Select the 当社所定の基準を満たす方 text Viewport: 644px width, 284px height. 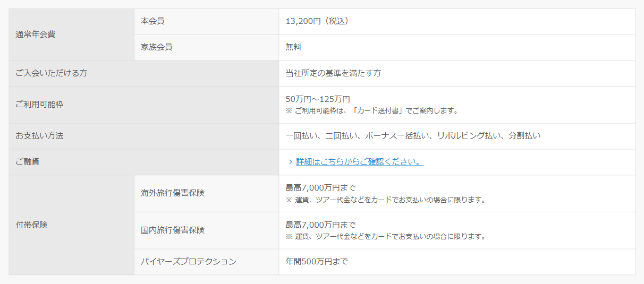(x=333, y=73)
